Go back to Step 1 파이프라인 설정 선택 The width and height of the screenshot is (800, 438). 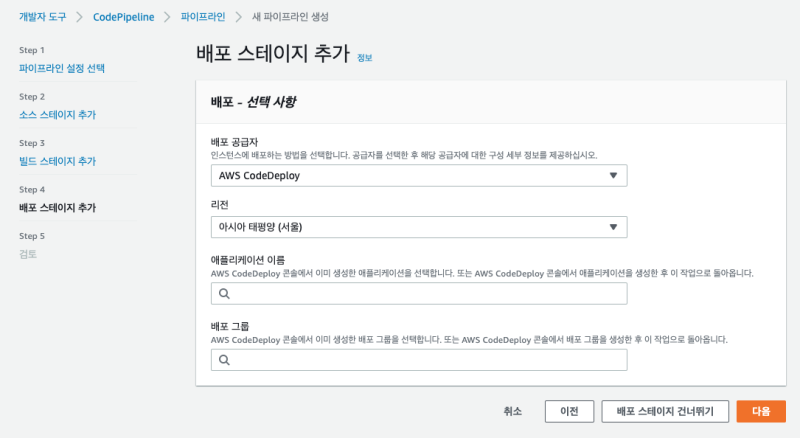(62, 68)
